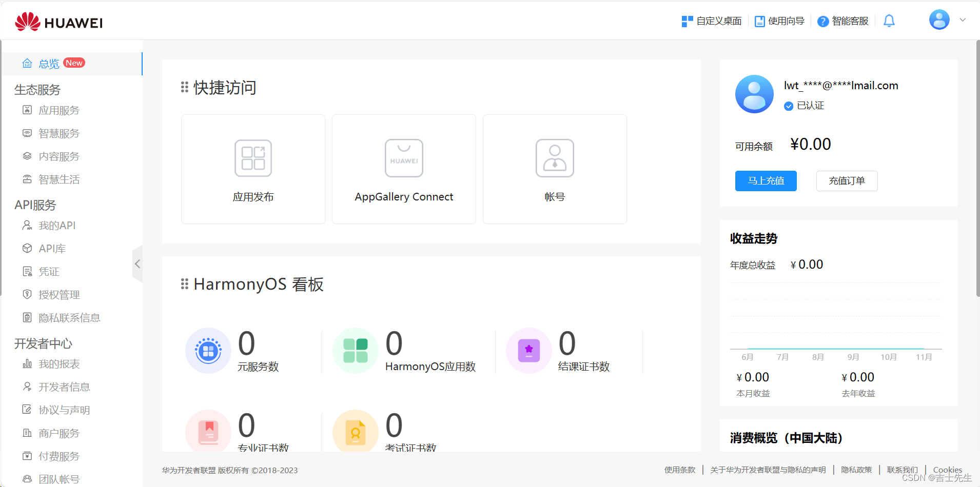Viewport: 980px width, 487px height.
Task: Click the 我的报表 chart icon
Action: point(27,363)
